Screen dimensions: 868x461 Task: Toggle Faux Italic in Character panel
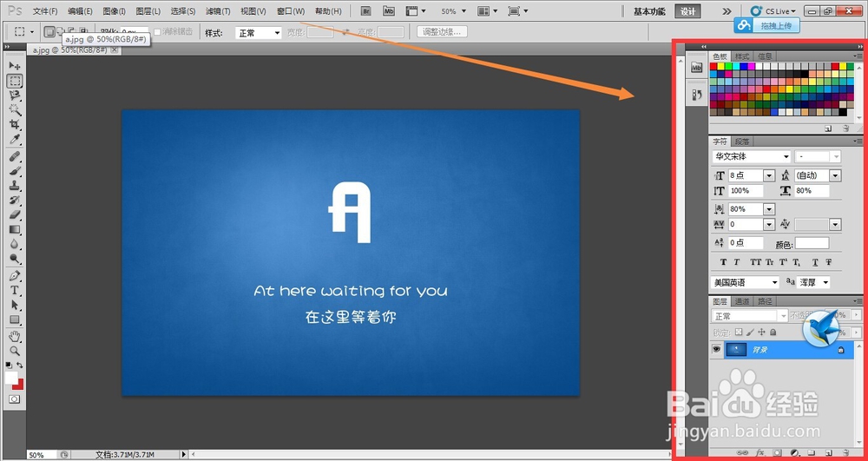(736, 262)
